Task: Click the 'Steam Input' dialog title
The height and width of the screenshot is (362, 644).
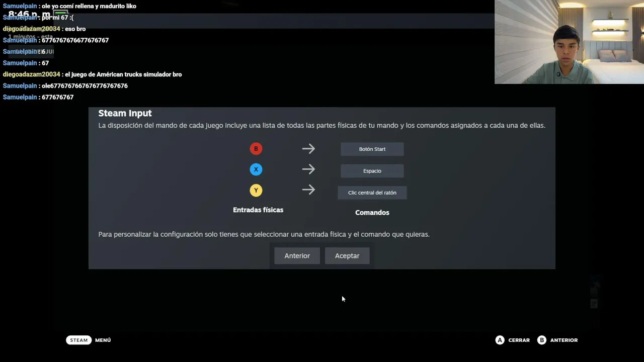Action: point(125,113)
